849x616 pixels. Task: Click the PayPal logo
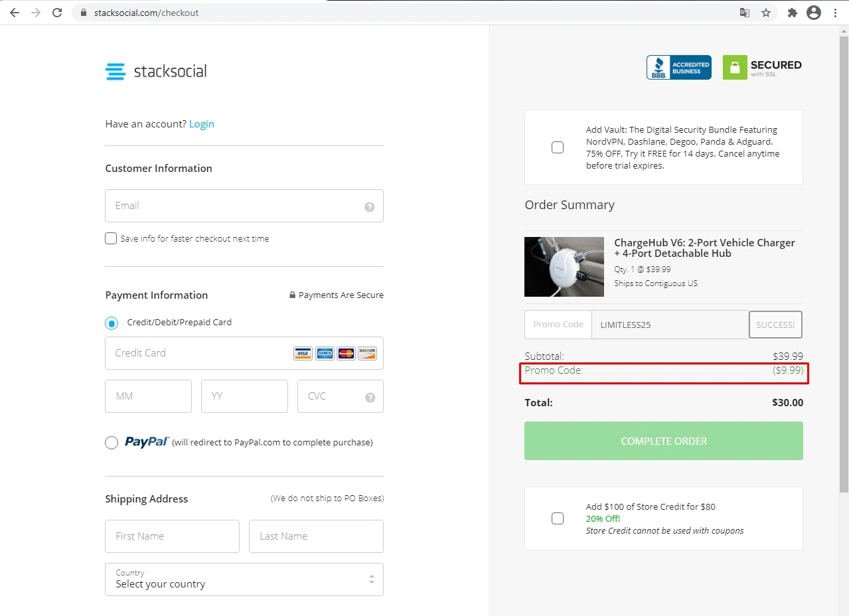pyautogui.click(x=147, y=442)
